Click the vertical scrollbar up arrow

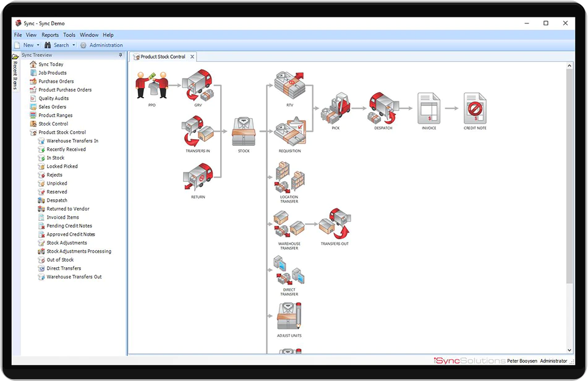click(x=569, y=66)
